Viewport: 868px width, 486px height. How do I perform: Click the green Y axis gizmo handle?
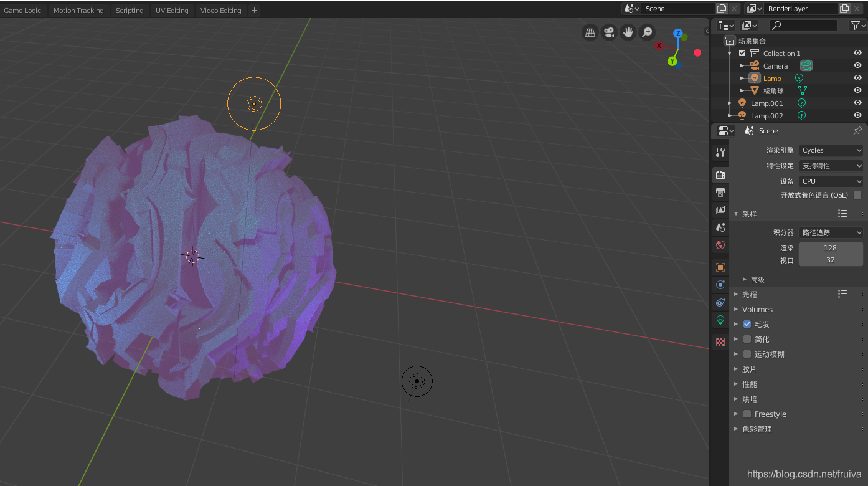coord(672,61)
